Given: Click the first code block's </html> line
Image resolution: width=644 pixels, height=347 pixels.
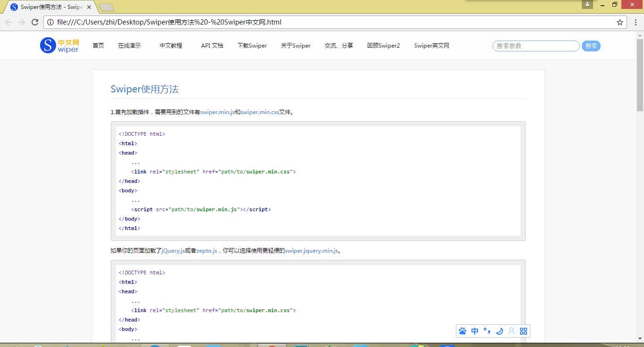Looking at the screenshot, I should pyautogui.click(x=130, y=228).
